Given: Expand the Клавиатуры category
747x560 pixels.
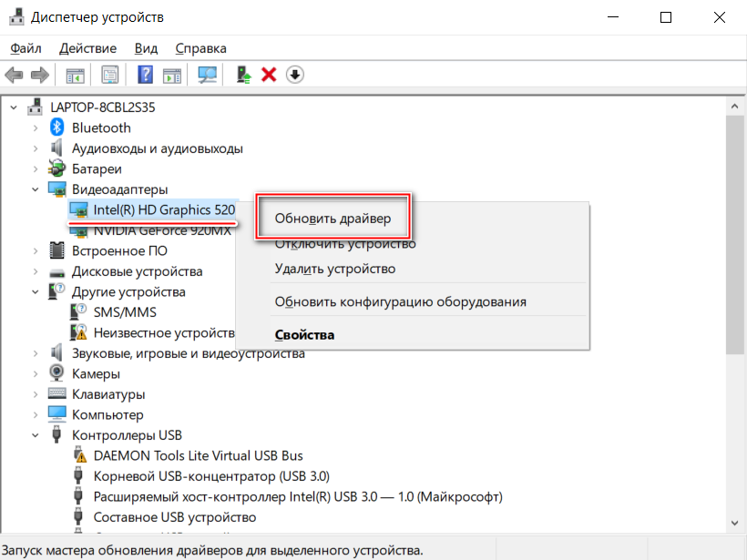Looking at the screenshot, I should pos(36,394).
